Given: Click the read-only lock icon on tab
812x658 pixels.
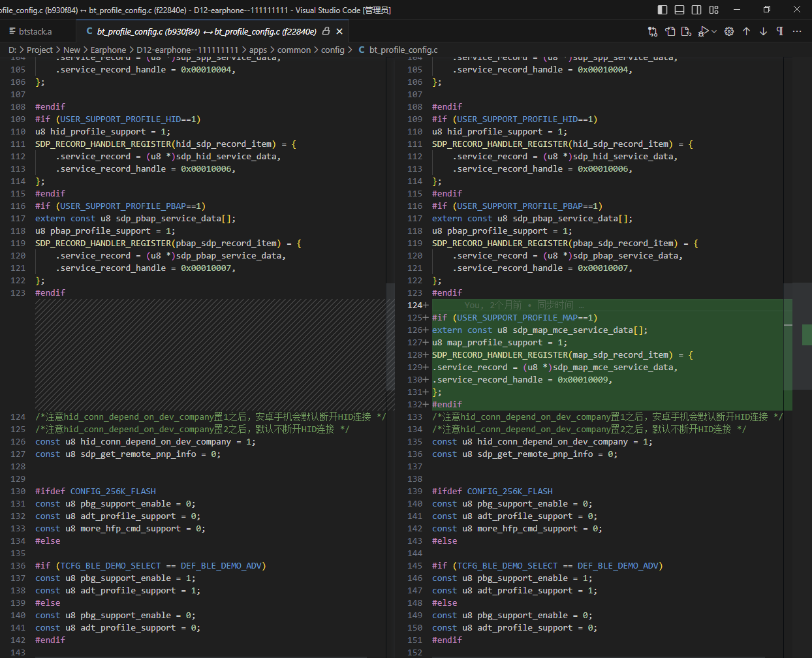Looking at the screenshot, I should 326,31.
